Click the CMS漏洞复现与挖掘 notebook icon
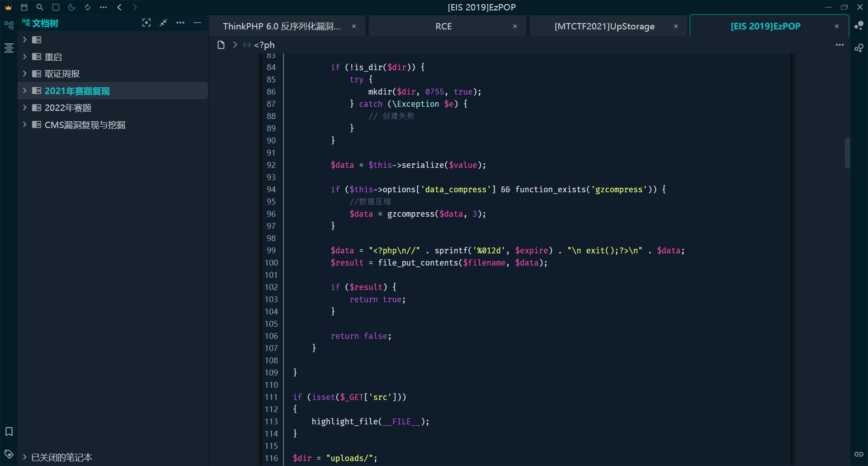868x466 pixels. pos(37,124)
